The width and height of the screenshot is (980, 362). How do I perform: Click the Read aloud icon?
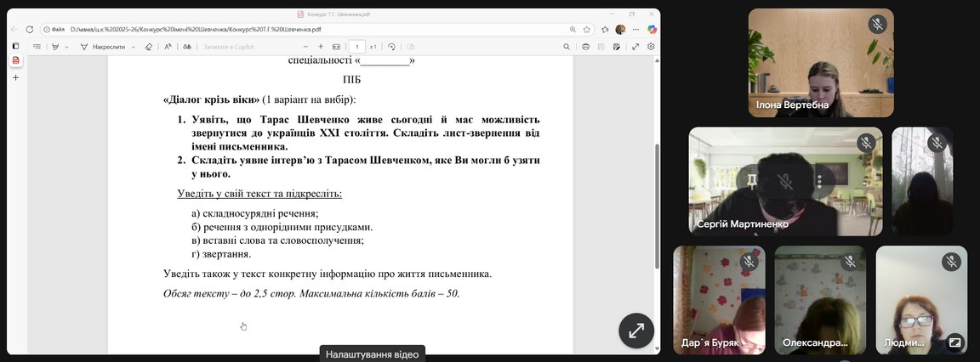click(168, 47)
